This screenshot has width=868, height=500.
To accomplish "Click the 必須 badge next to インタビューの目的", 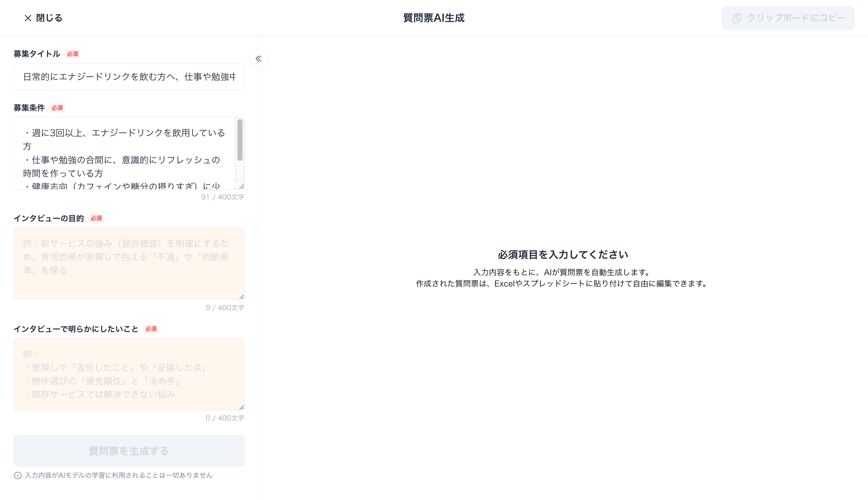I will point(96,219).
